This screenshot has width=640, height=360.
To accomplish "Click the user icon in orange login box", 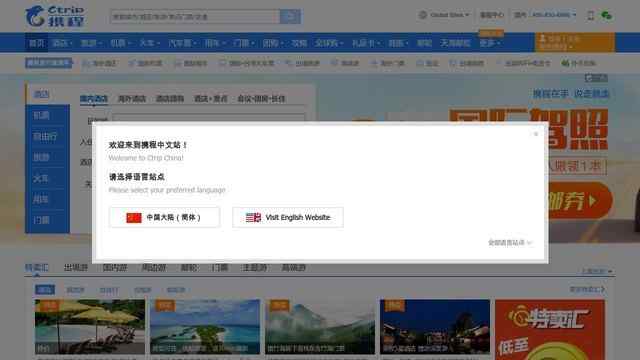I will pyautogui.click(x=543, y=38).
